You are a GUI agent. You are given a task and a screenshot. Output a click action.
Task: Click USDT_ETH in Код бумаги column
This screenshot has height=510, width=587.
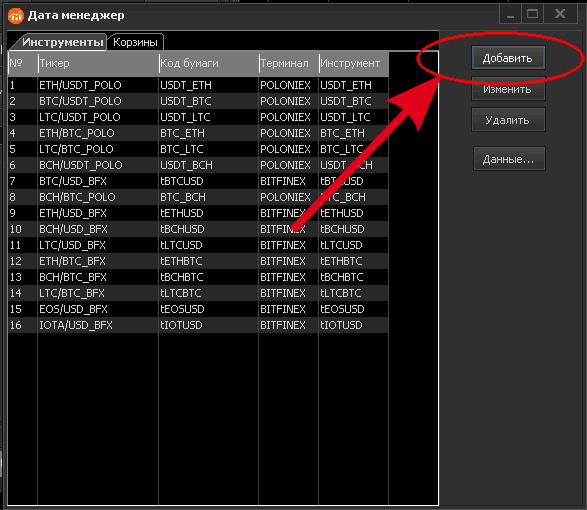click(x=186, y=85)
